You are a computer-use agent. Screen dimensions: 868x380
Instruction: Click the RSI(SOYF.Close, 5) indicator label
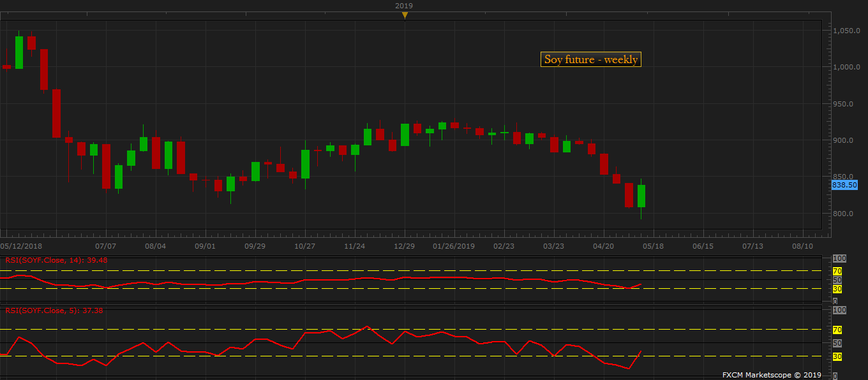[54, 311]
